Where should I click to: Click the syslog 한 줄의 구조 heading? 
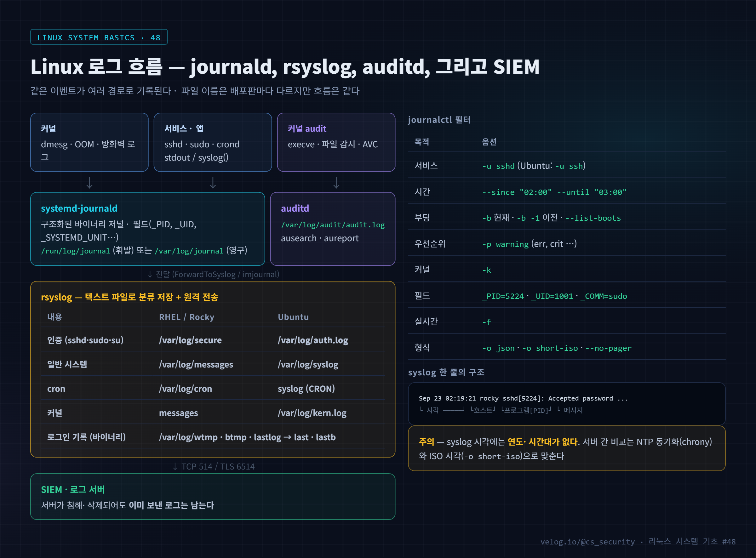(x=446, y=372)
